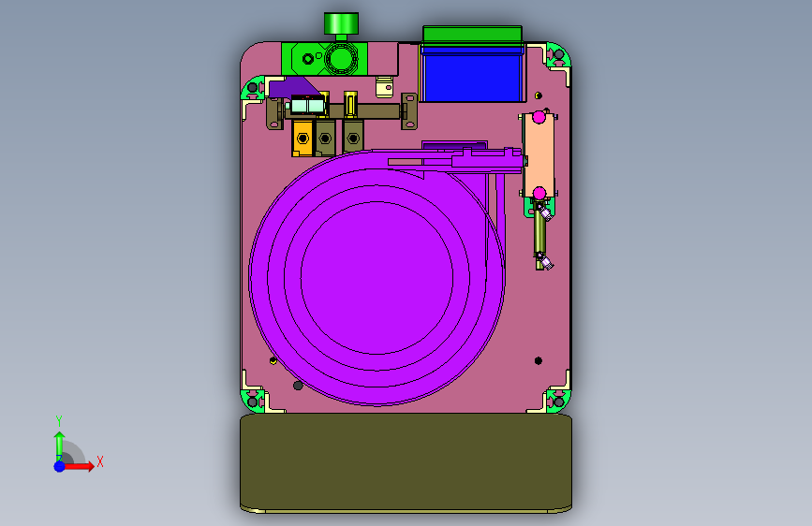
Task: Click the X label on triad
Action: (x=100, y=461)
